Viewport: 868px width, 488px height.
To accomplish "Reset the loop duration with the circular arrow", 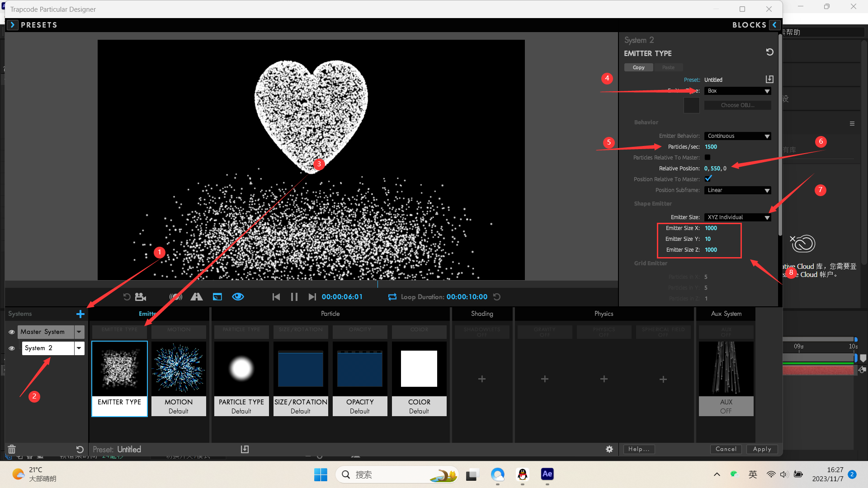I will [x=497, y=297].
